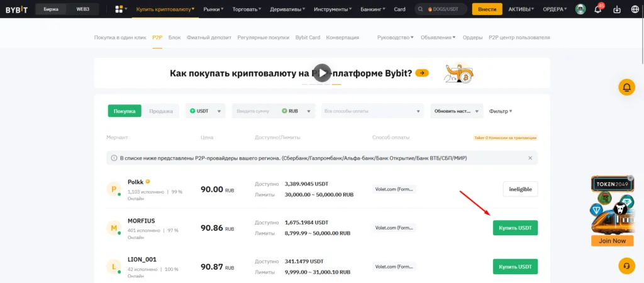This screenshot has height=283, width=644.
Task: Open the apps grid icon
Action: tap(119, 9)
